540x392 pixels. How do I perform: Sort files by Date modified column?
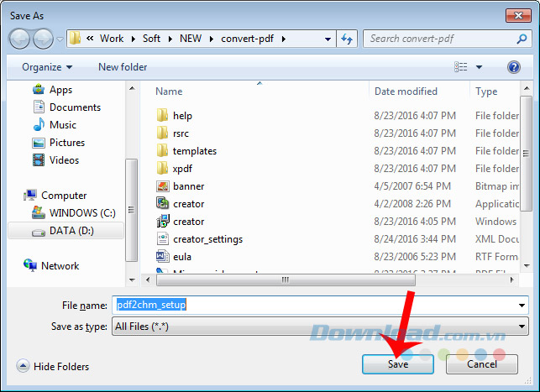(x=406, y=91)
